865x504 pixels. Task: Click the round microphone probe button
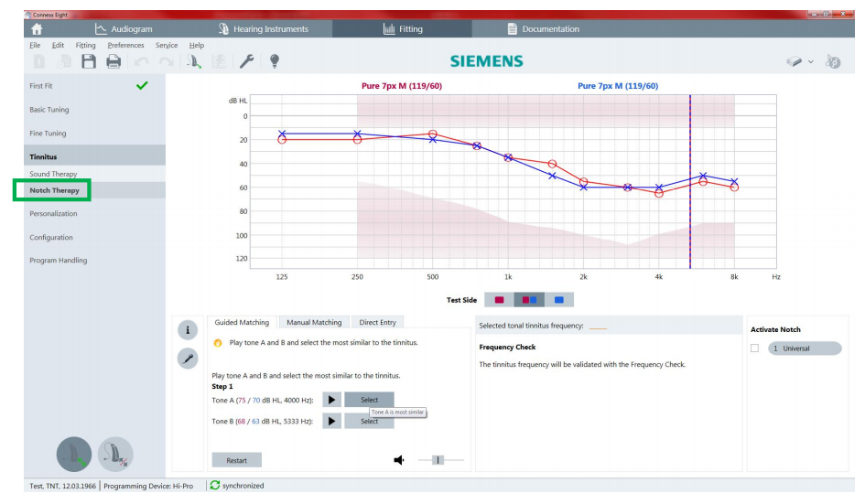[188, 359]
